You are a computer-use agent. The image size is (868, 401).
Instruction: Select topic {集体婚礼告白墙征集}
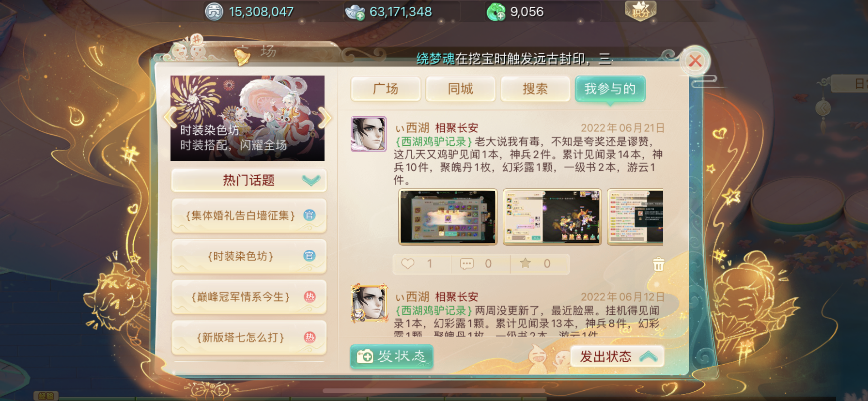249,216
